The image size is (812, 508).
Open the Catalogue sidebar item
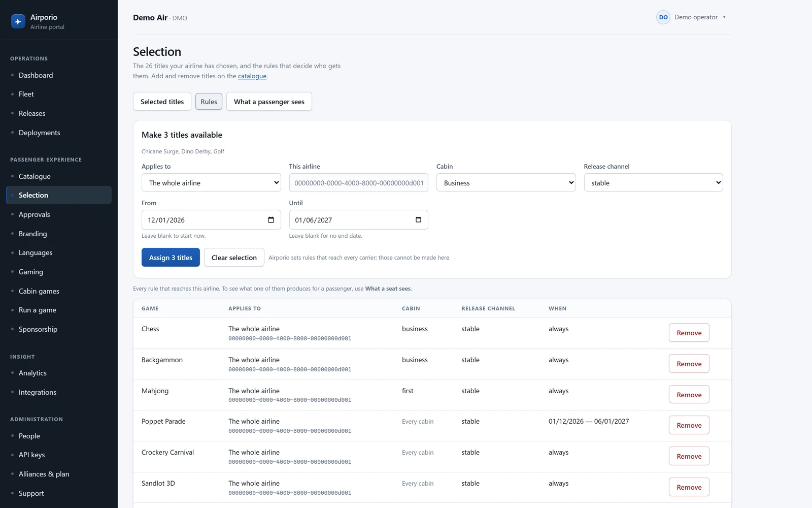point(59,176)
